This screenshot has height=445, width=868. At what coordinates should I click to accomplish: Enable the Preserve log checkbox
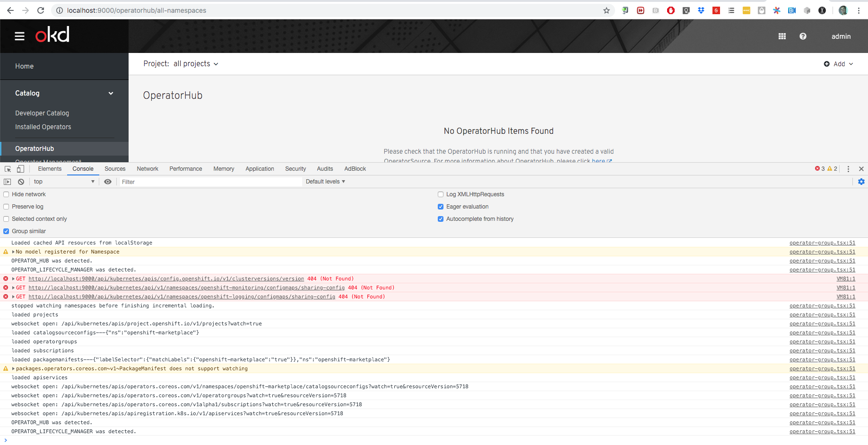point(6,207)
